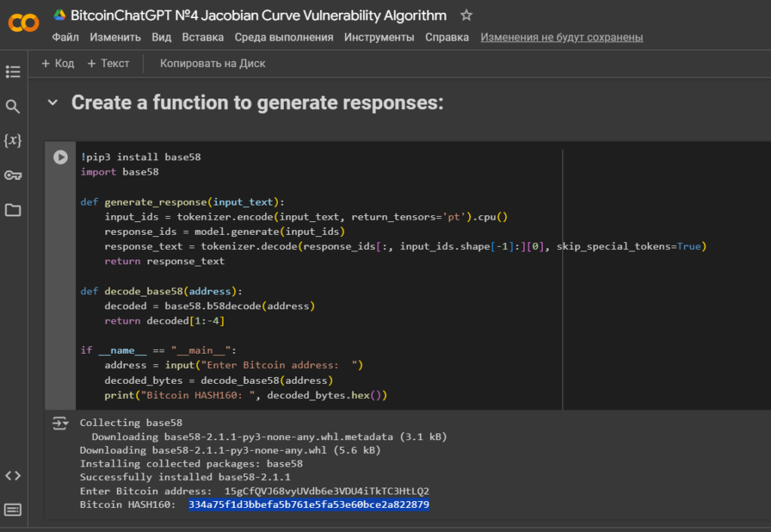This screenshot has height=532, width=771.
Task: Open the Справка menu
Action: coord(447,38)
